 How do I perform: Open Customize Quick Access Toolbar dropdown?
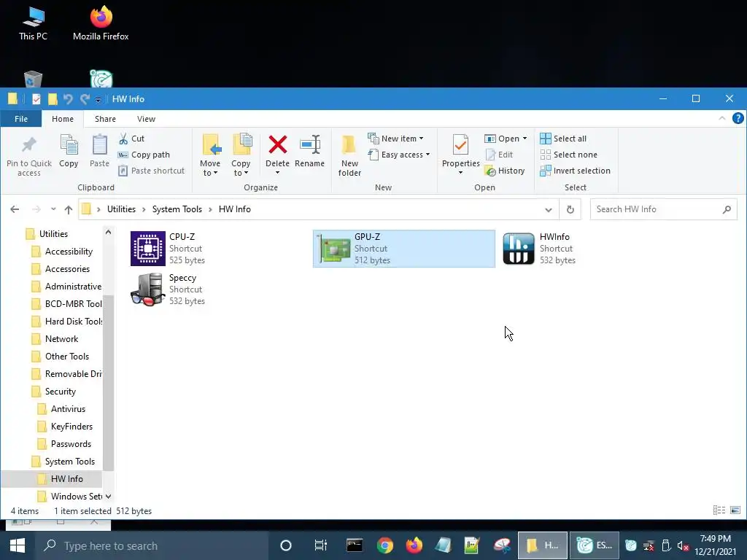[98, 99]
